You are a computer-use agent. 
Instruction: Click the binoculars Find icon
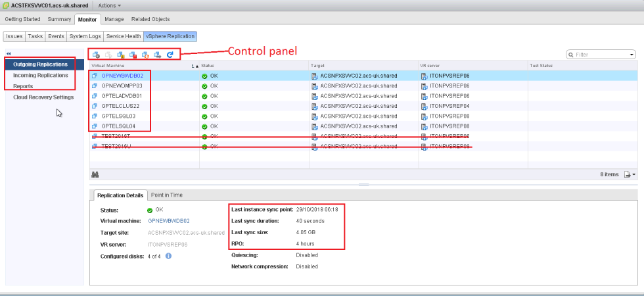point(95,174)
